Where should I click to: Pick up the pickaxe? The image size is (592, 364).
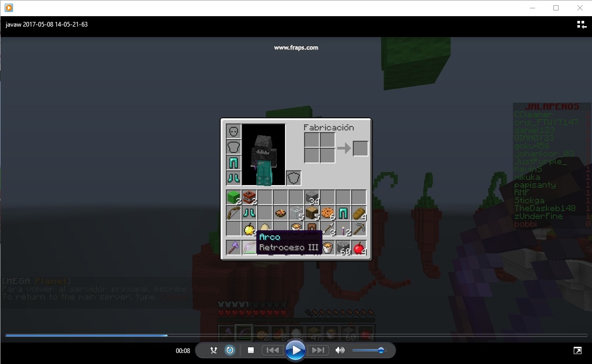(359, 228)
